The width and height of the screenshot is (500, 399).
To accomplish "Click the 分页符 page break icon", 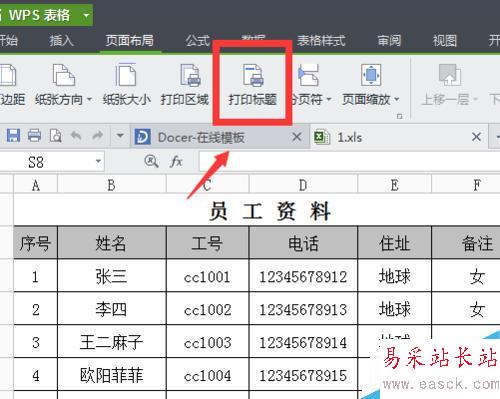I will pos(309,75).
